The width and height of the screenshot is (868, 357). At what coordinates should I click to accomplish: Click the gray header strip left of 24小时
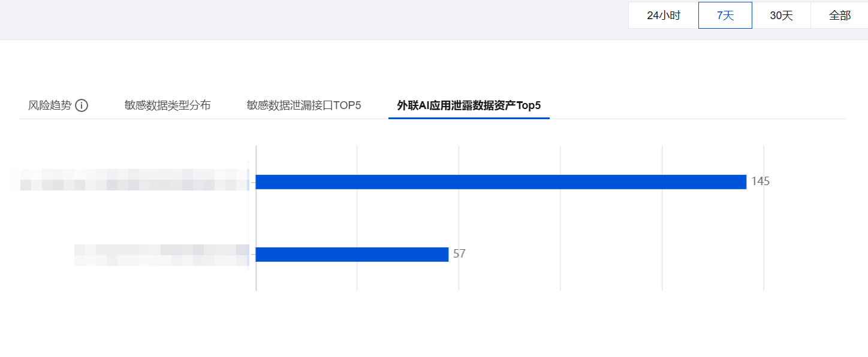[312, 19]
